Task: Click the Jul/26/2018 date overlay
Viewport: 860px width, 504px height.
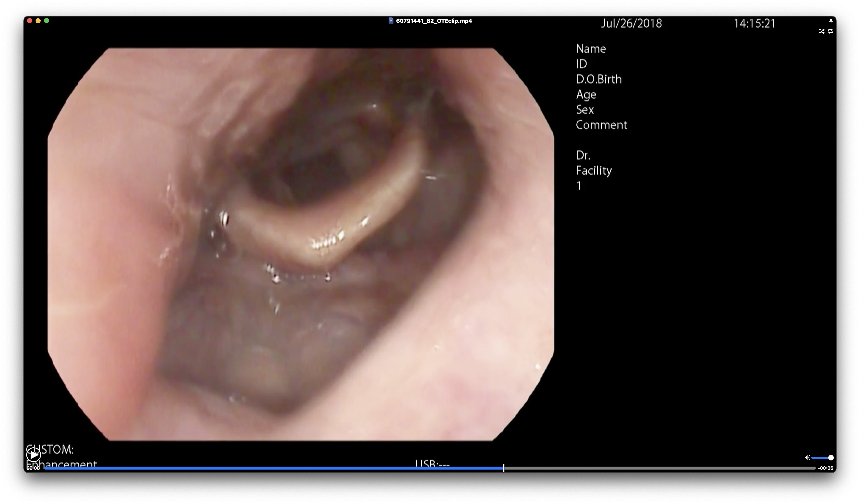Action: [x=631, y=23]
